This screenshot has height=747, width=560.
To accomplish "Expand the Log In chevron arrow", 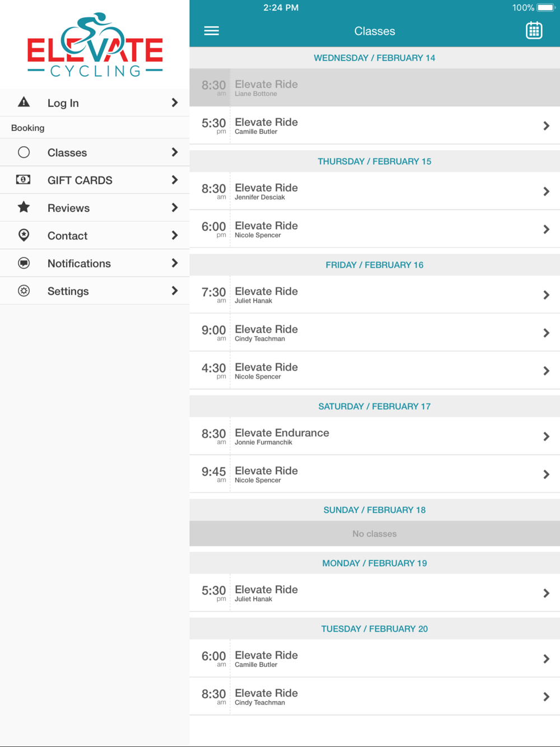I will [x=175, y=102].
